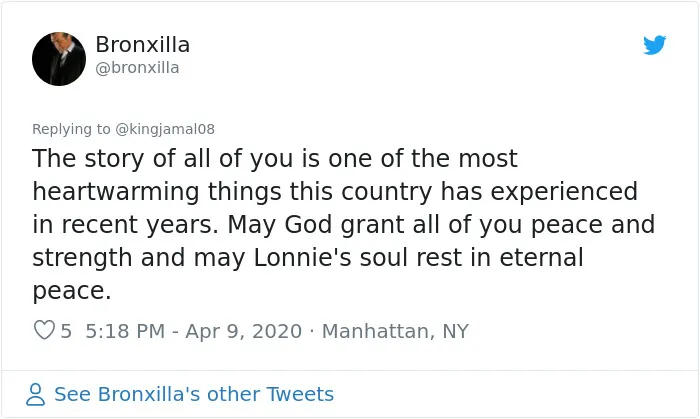Image resolution: width=700 pixels, height=419 pixels.
Task: Click 'strength and may' in the tweet
Action: click(138, 258)
